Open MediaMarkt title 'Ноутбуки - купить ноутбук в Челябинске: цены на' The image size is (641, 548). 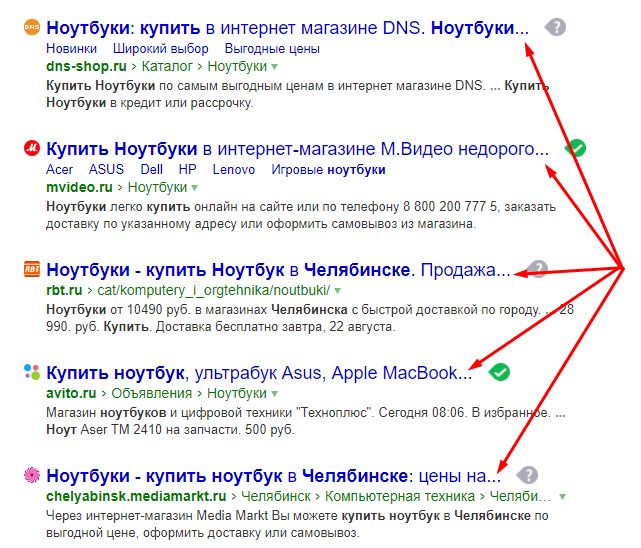coord(273,476)
